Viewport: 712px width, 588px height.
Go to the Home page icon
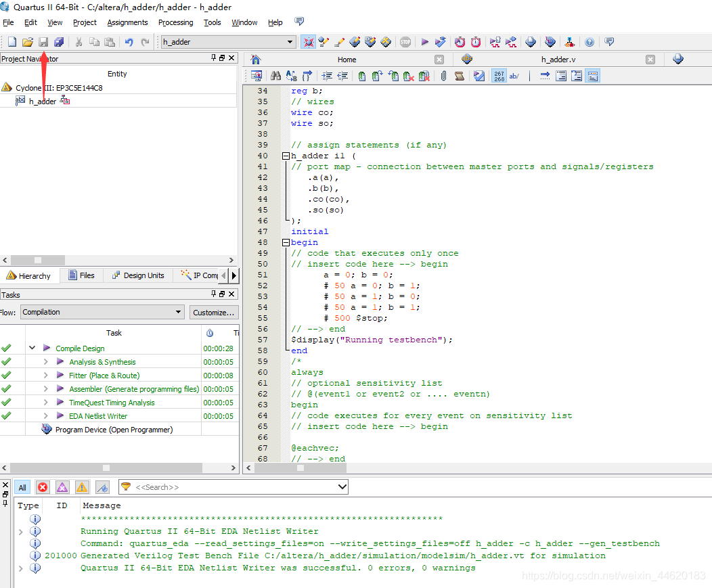tap(256, 60)
